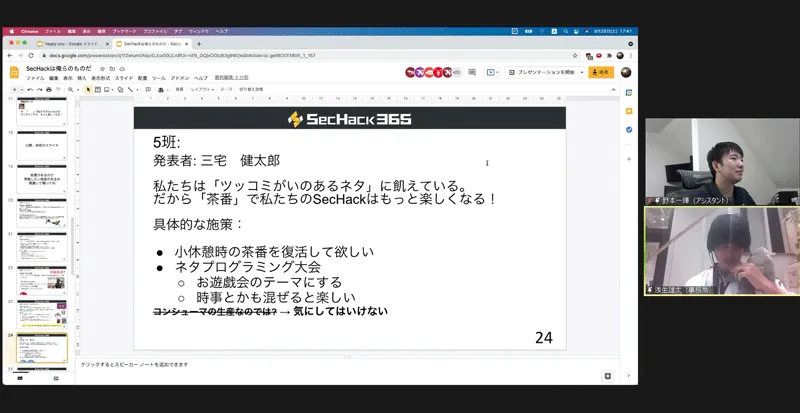Click the presentation title SecHackは俺らのものだ

click(x=59, y=68)
